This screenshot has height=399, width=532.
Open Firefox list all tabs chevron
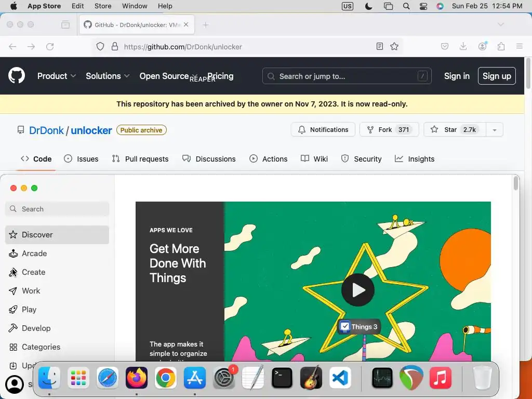pos(501,24)
